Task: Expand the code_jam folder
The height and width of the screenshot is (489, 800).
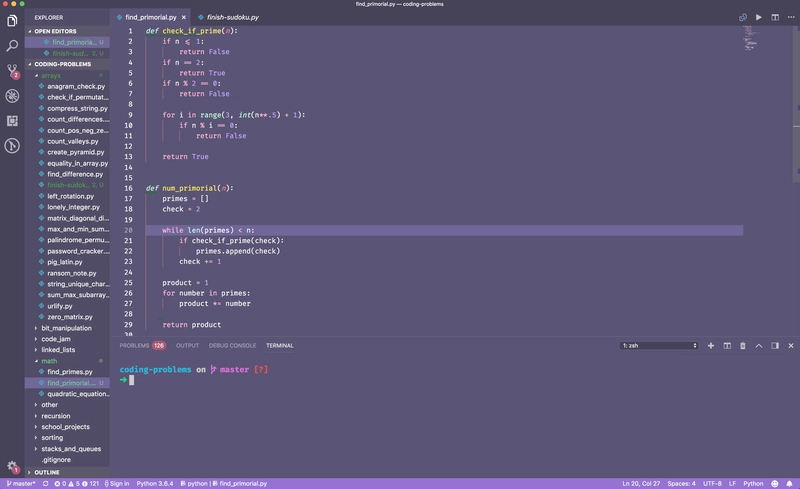Action: coord(67,339)
